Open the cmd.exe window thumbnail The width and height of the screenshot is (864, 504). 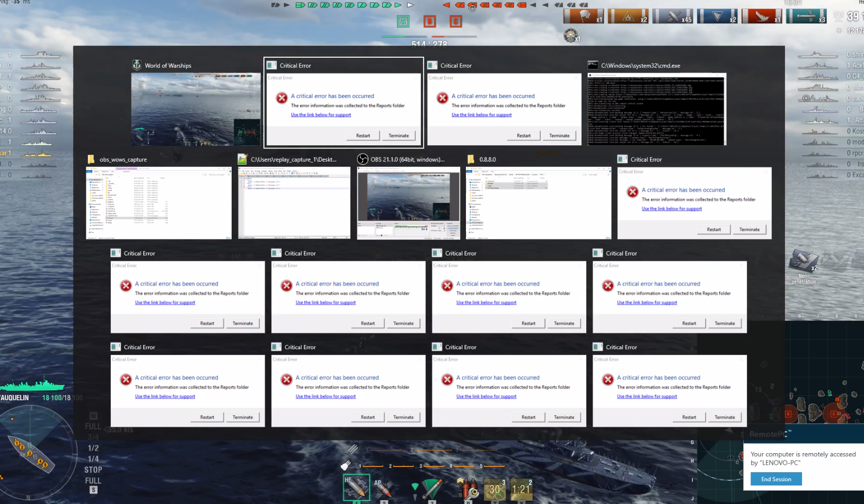pyautogui.click(x=656, y=109)
